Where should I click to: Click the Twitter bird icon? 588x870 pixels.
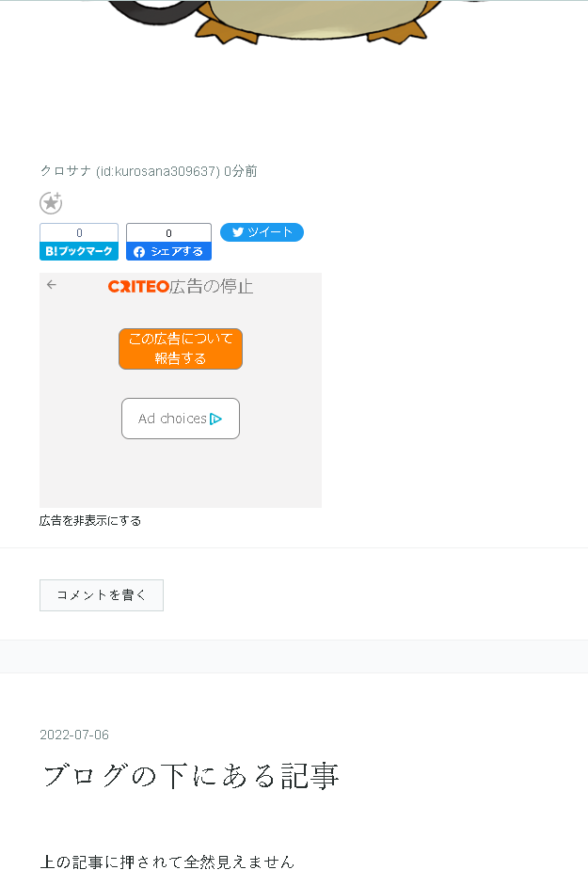(238, 232)
